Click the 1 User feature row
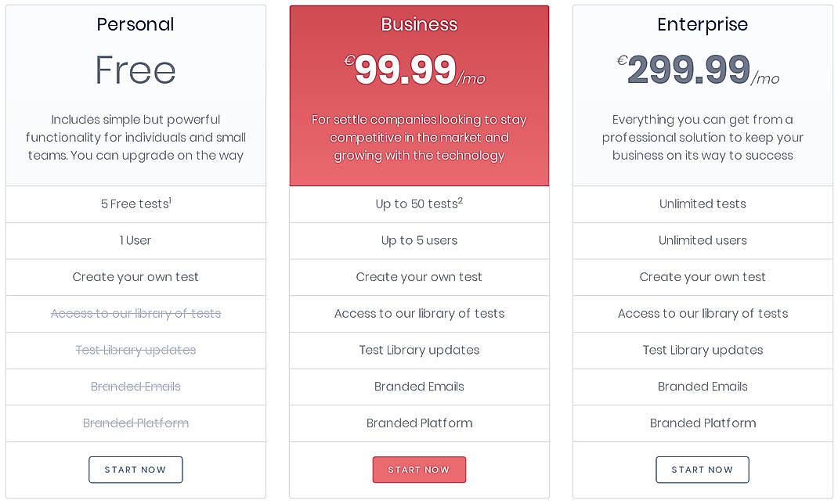Viewport: 838px width, 504px height. coord(135,240)
